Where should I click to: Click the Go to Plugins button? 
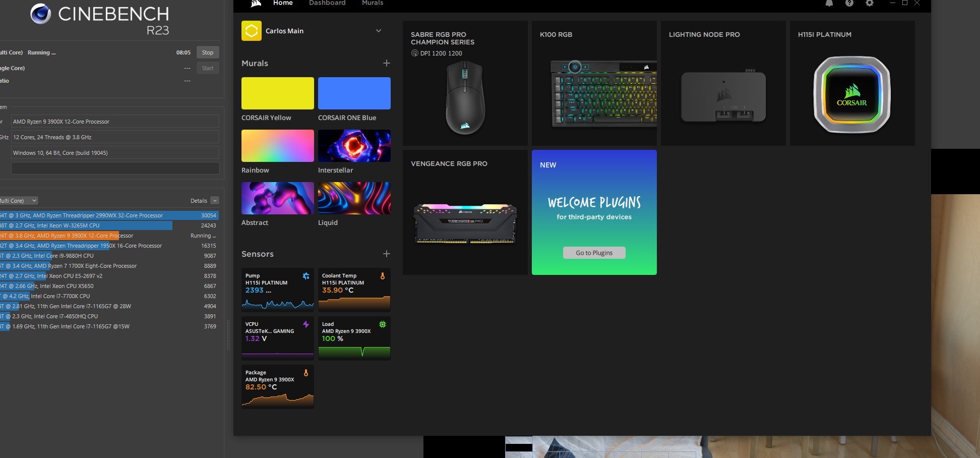(594, 253)
